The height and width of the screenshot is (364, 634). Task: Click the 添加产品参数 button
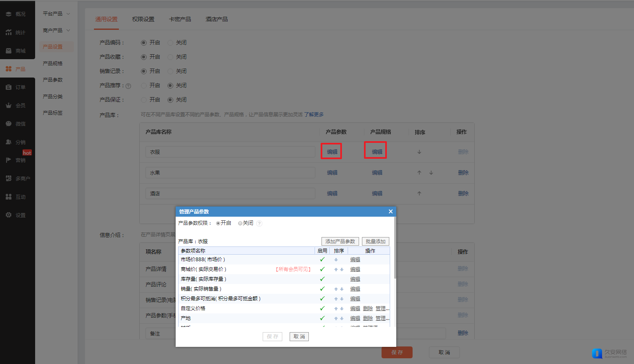coord(340,241)
